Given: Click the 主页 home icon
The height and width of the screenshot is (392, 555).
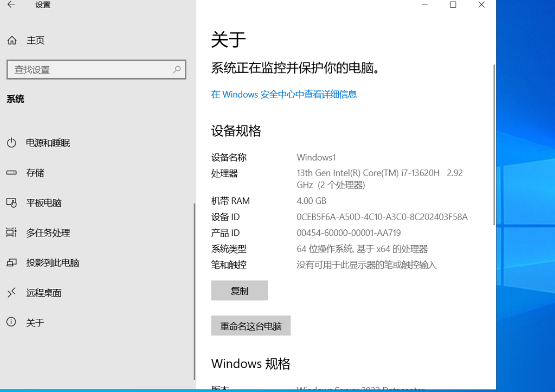Looking at the screenshot, I should point(12,41).
